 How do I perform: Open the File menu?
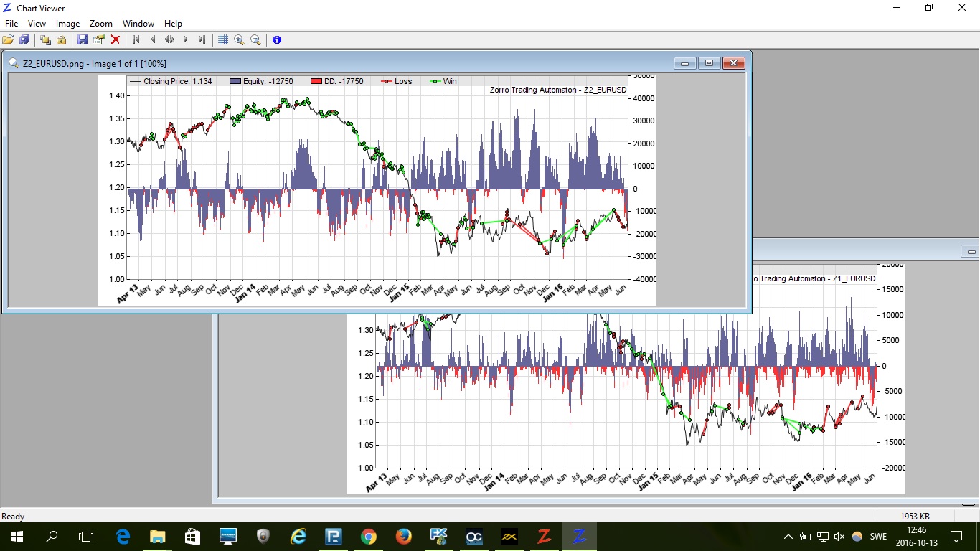[x=11, y=24]
